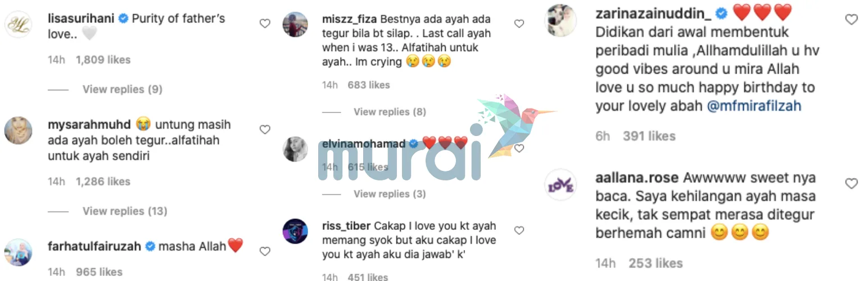Expand View replies (9) under lisasurihani

(x=122, y=89)
